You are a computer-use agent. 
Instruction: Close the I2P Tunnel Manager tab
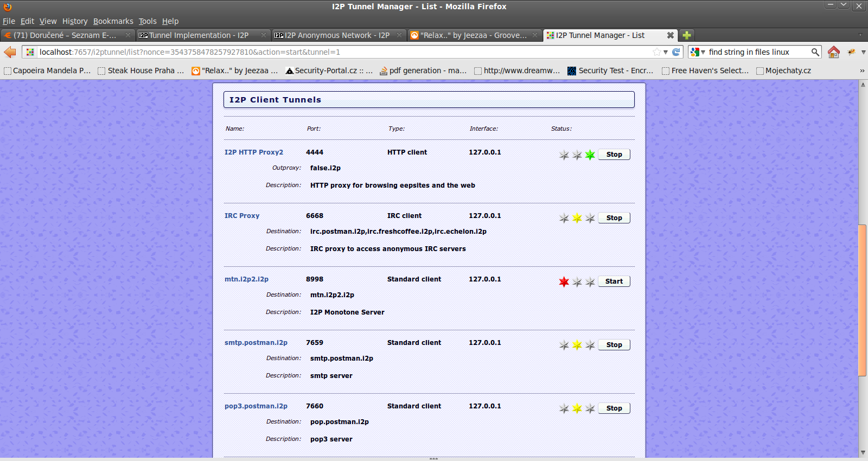(x=671, y=35)
